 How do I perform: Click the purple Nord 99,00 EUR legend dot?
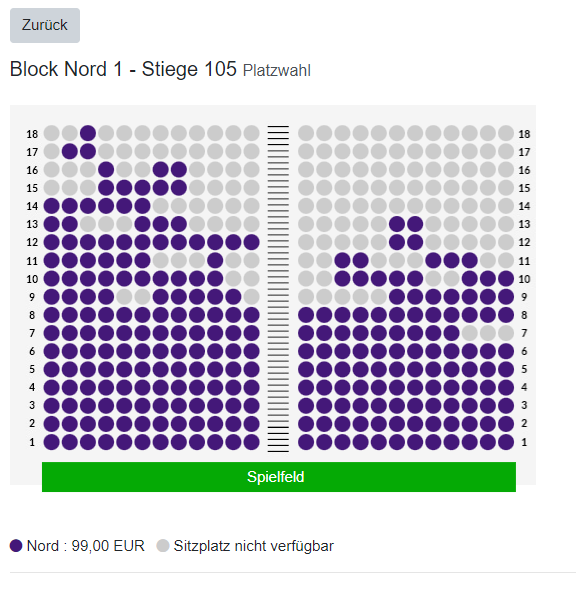tap(16, 546)
